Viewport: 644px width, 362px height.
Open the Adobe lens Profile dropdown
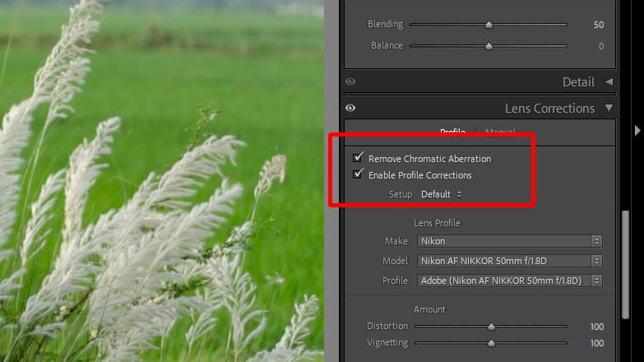(x=510, y=281)
